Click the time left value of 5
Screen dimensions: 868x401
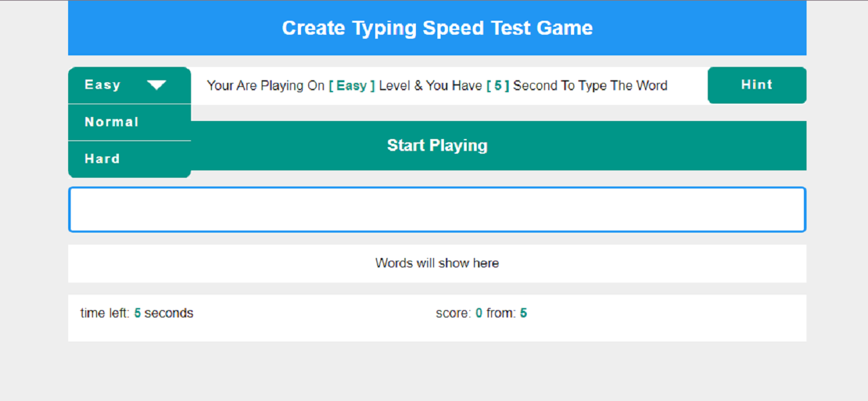pyautogui.click(x=138, y=313)
